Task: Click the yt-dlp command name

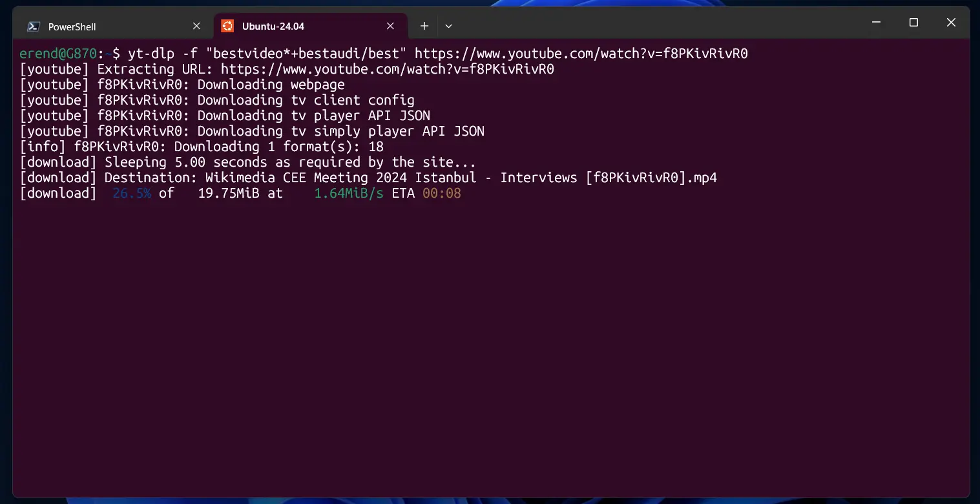Action: [151, 54]
